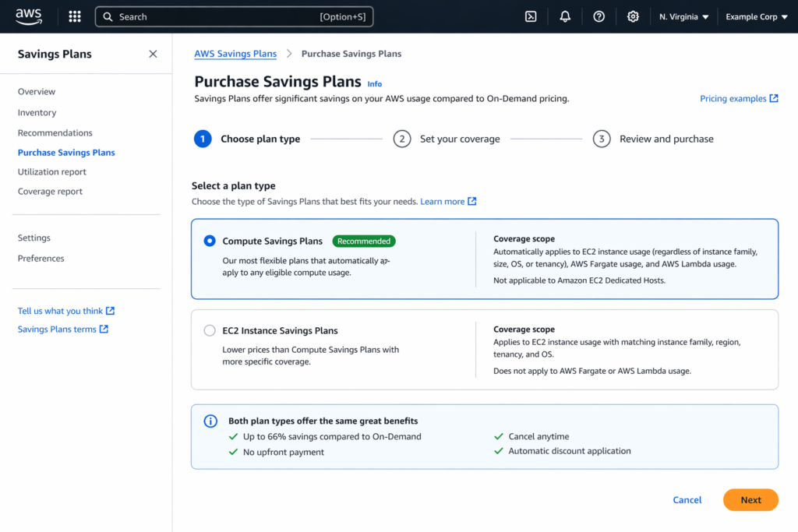Open the help question mark icon
798x532 pixels.
598,16
